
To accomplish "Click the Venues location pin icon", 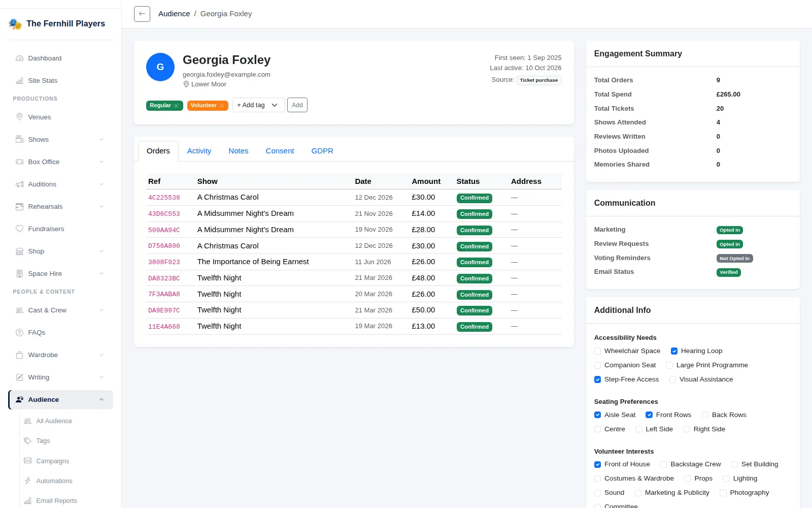I will click(19, 117).
